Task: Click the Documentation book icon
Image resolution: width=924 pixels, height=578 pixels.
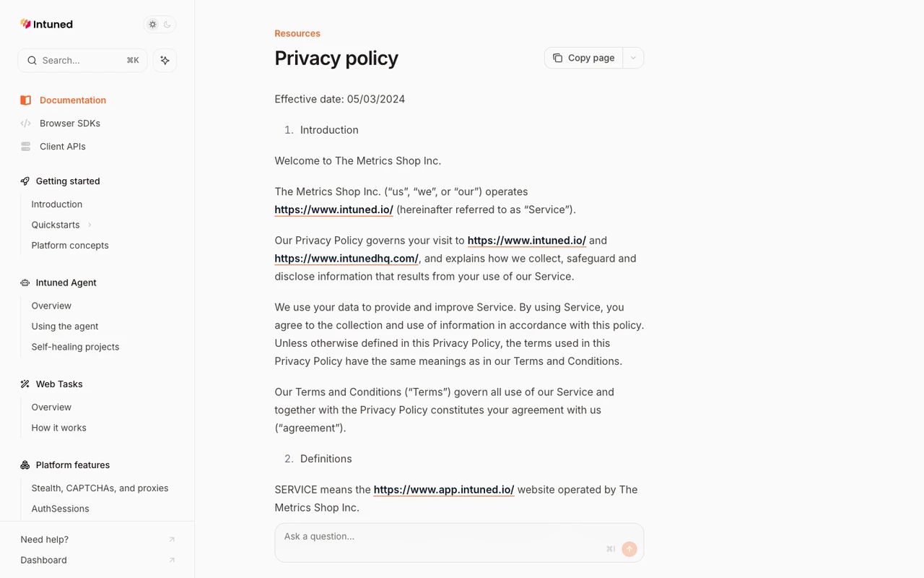Action: coord(26,100)
